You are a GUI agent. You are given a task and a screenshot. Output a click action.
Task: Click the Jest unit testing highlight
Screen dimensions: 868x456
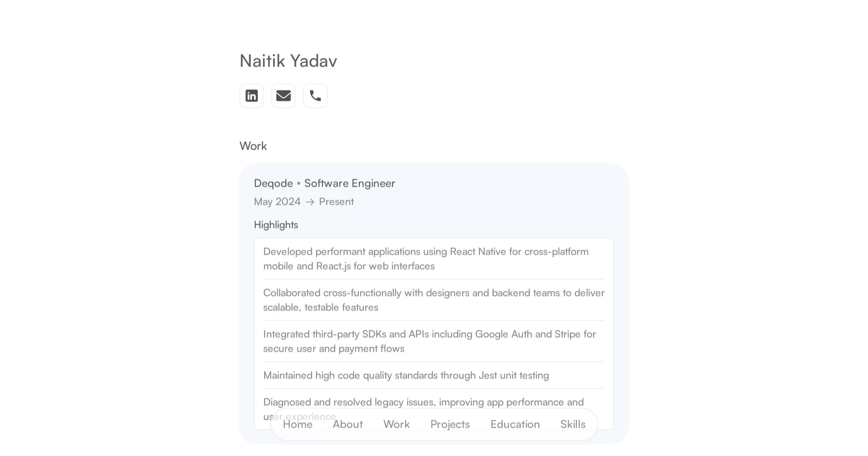pyautogui.click(x=406, y=375)
